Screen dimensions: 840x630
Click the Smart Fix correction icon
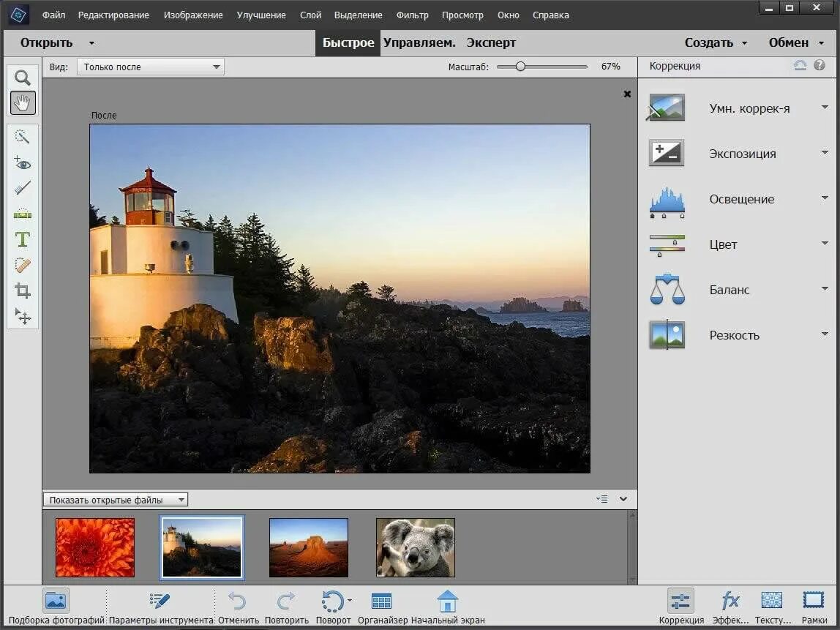tap(667, 108)
